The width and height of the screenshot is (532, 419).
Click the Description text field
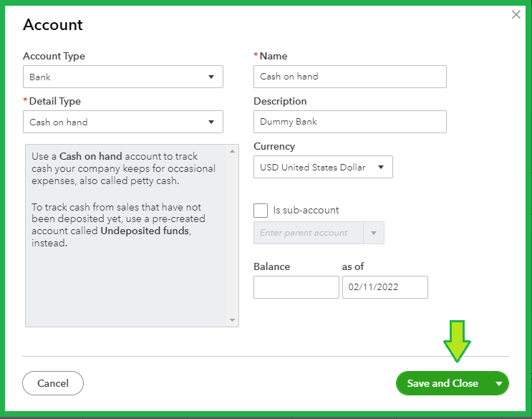pos(349,122)
